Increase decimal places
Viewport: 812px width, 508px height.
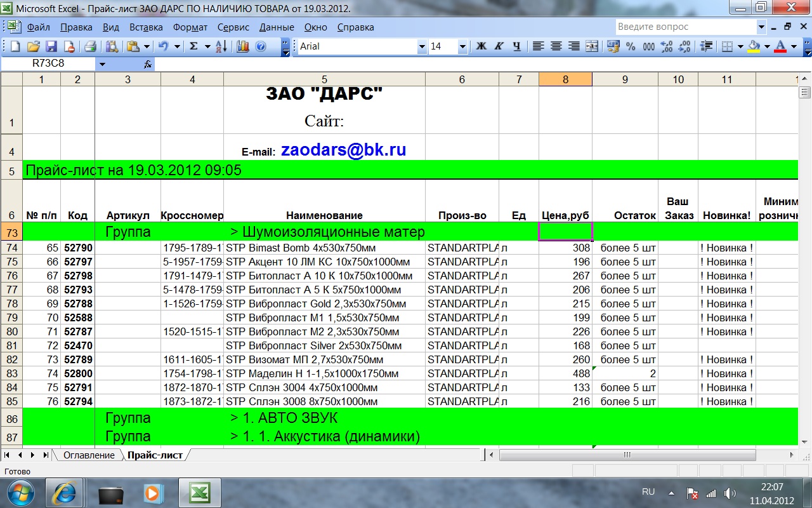point(667,46)
